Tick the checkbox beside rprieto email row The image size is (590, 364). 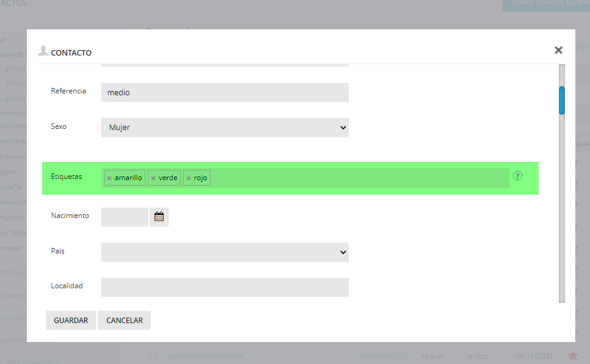153,355
